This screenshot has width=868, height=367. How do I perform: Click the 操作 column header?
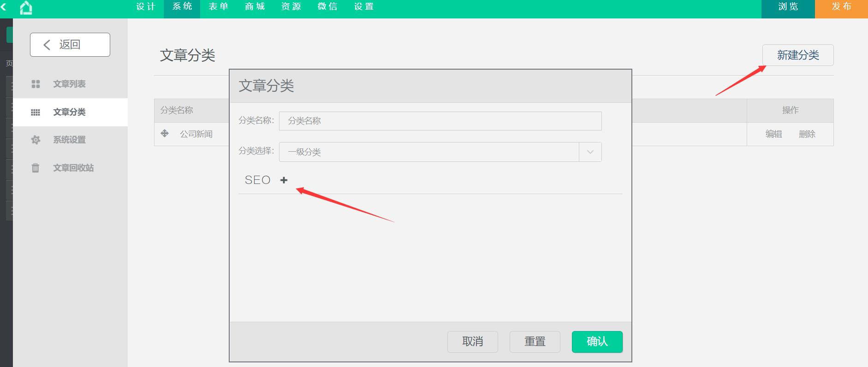click(790, 110)
